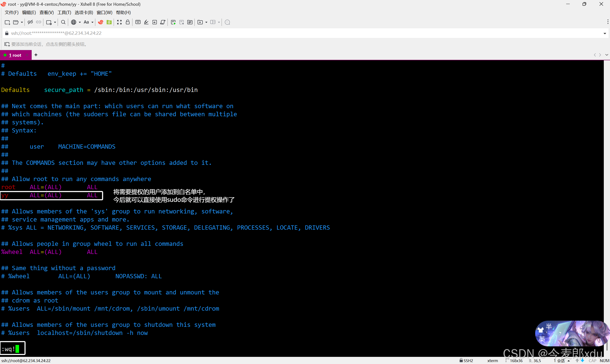The height and width of the screenshot is (364, 610).
Task: Click the Fullscreen expand-arrows icon
Action: coord(119,22)
